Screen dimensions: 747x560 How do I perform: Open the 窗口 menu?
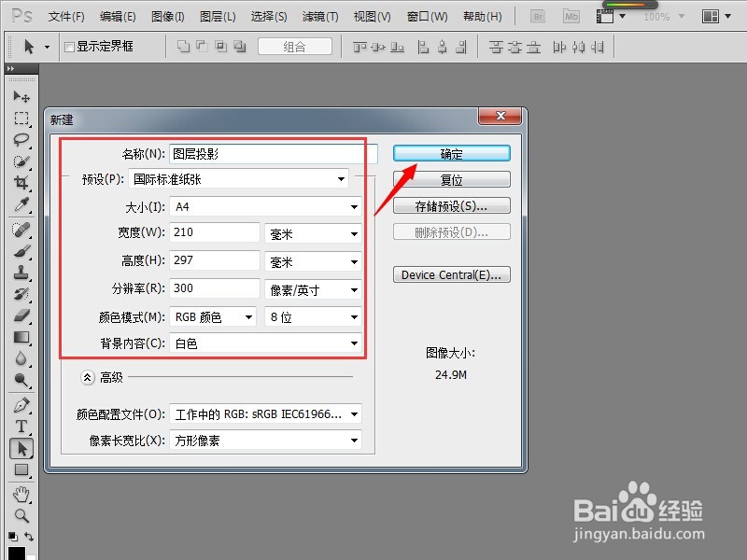click(x=426, y=16)
